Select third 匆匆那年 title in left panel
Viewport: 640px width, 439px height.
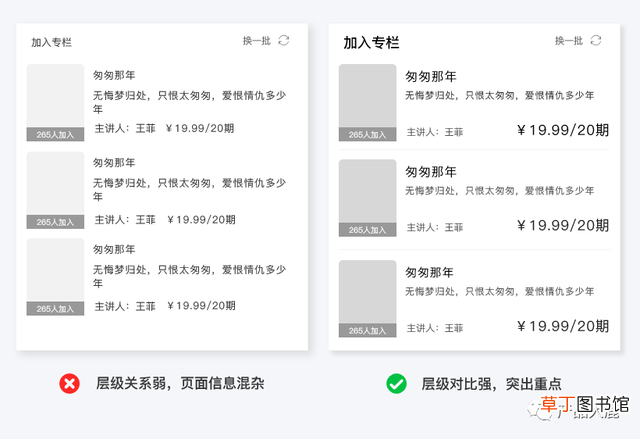[114, 249]
